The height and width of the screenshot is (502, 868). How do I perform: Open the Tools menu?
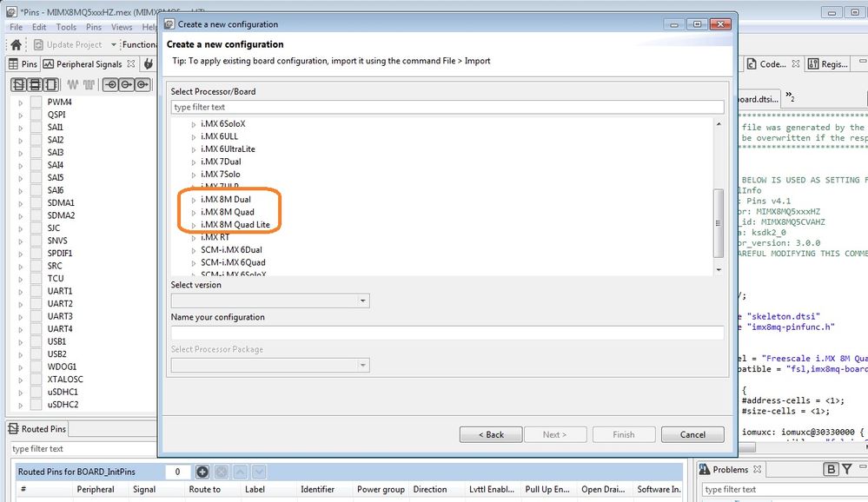click(x=66, y=27)
